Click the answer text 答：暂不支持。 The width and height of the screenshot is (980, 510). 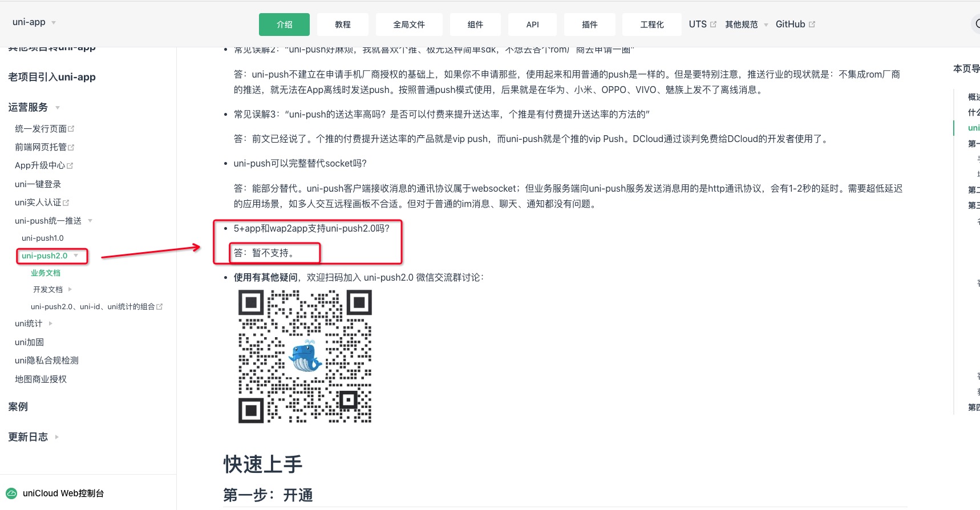click(264, 253)
